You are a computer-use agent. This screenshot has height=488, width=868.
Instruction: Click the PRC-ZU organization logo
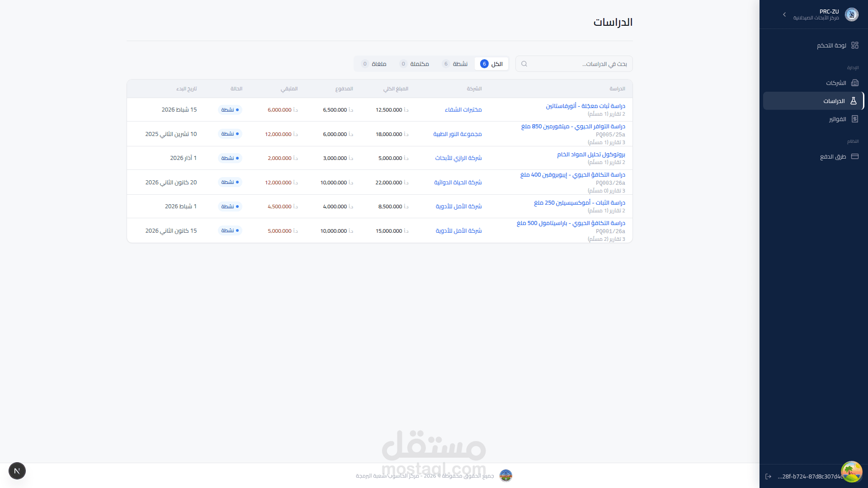[851, 14]
